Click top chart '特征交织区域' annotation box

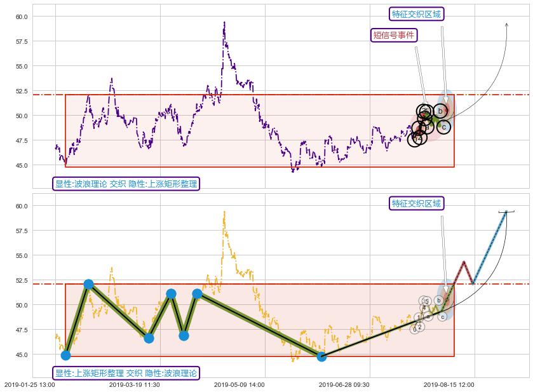coord(416,14)
